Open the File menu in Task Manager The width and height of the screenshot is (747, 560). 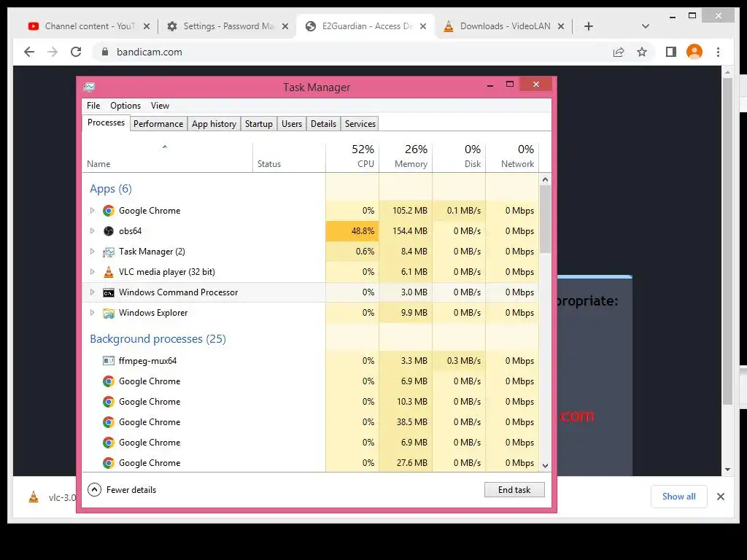pos(93,106)
